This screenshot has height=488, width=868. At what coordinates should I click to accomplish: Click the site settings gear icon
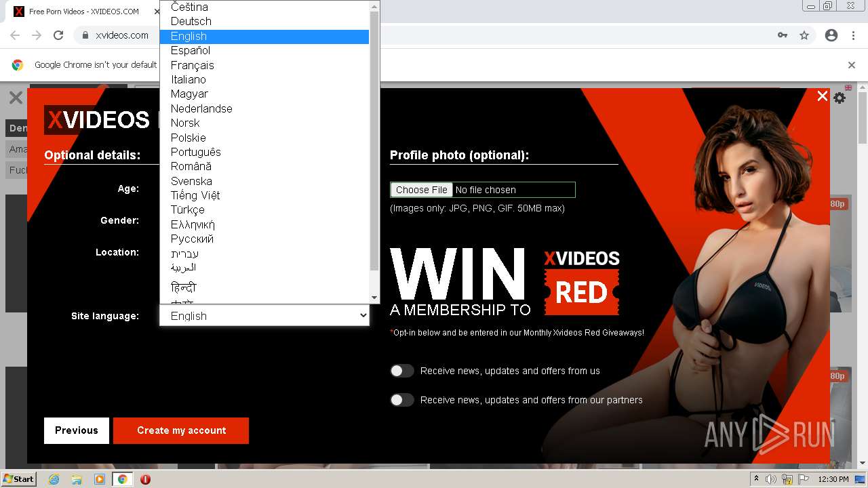(840, 98)
